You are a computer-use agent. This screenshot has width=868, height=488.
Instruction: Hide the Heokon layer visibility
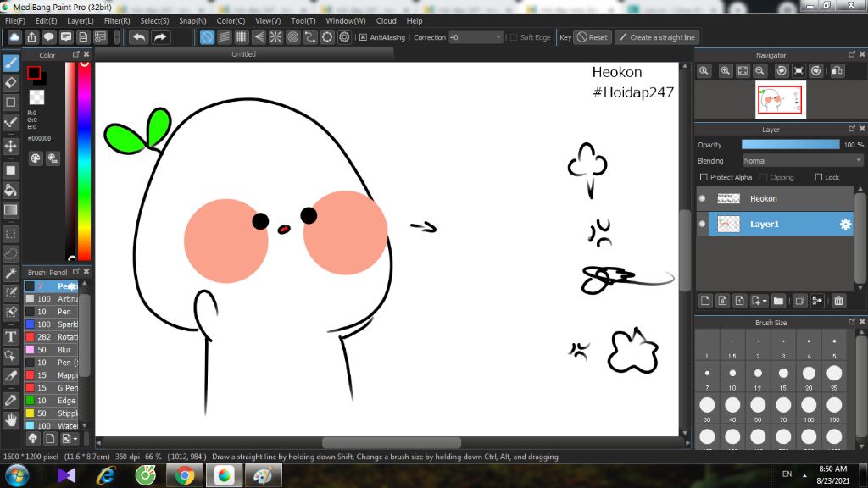point(702,198)
